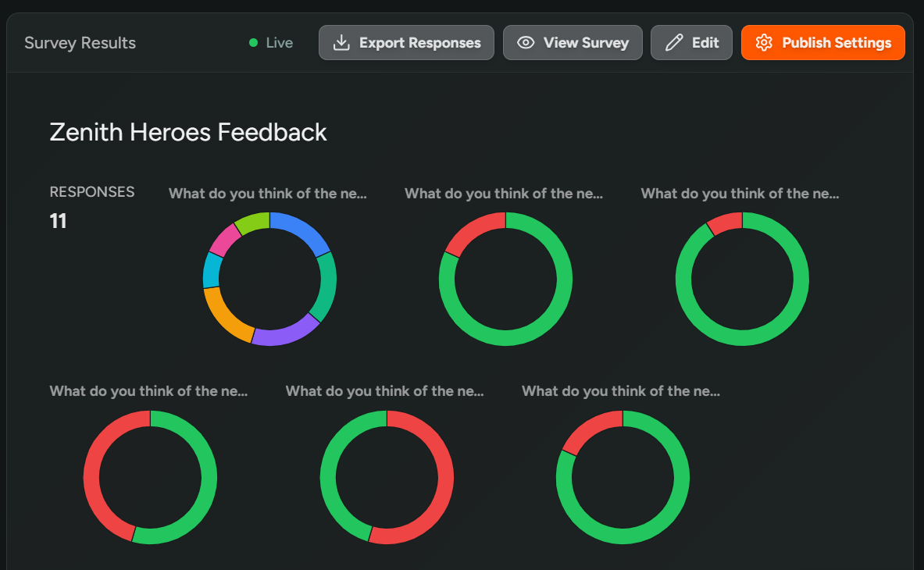
Task: Expand the first truncated question title
Action: (268, 193)
